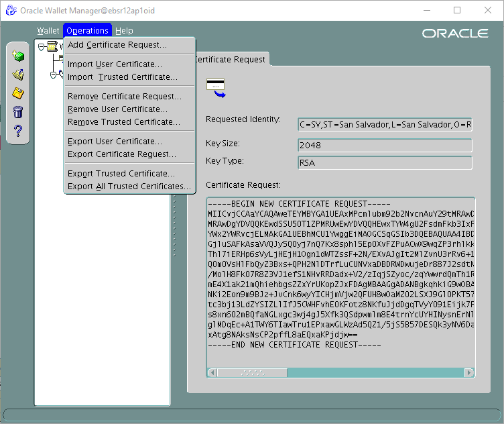
Task: Close the Oracle Wallet Manager window
Action: point(488,10)
